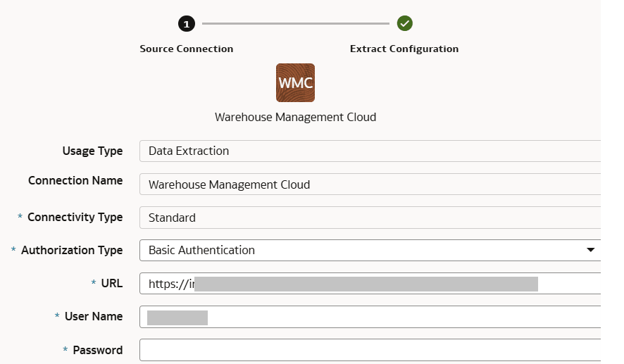This screenshot has width=624, height=364.
Task: Click the Authorization Type label
Action: [72, 250]
